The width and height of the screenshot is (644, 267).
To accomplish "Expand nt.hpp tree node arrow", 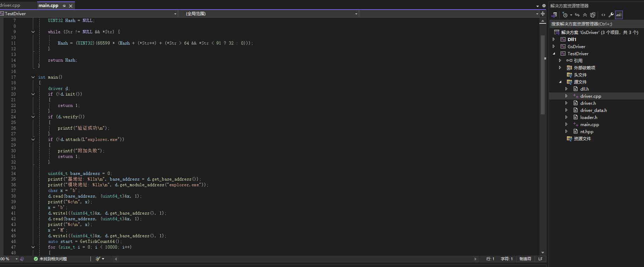I will (566, 131).
